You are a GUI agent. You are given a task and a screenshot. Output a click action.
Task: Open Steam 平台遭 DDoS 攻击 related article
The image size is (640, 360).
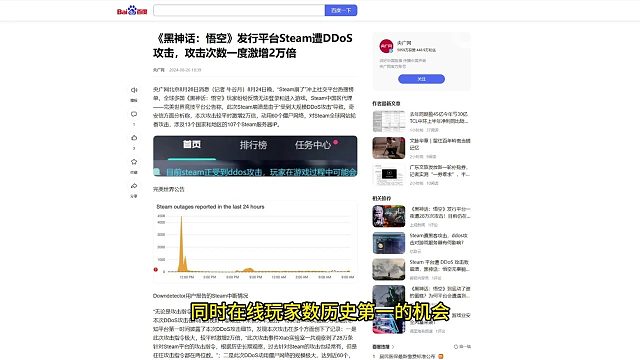(440, 266)
